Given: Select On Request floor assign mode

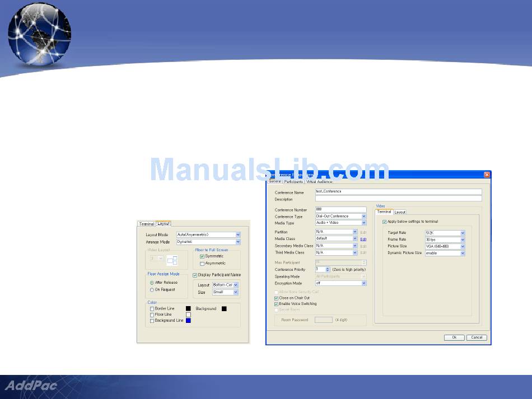Looking at the screenshot, I should point(152,290).
